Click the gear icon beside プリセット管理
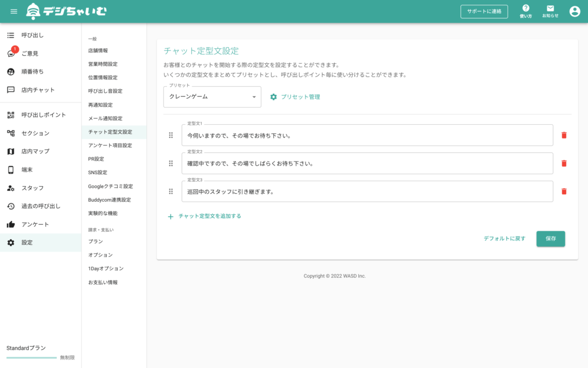The image size is (588, 368). [x=273, y=97]
